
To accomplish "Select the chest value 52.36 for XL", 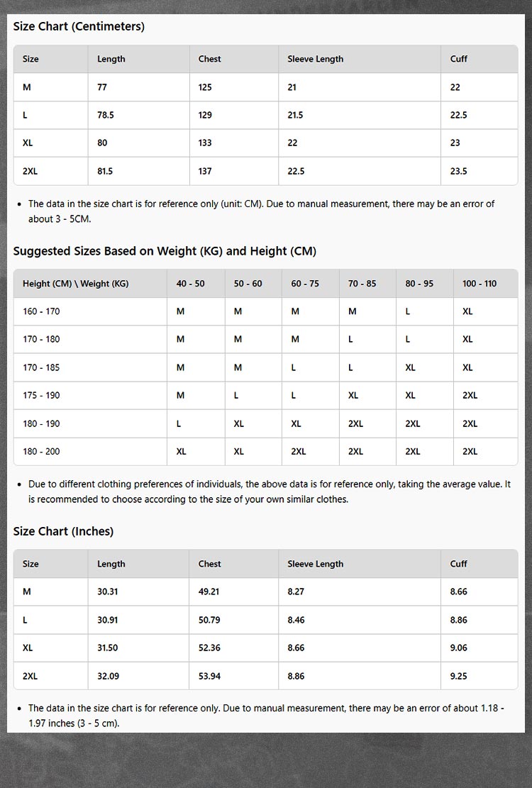I will [209, 648].
